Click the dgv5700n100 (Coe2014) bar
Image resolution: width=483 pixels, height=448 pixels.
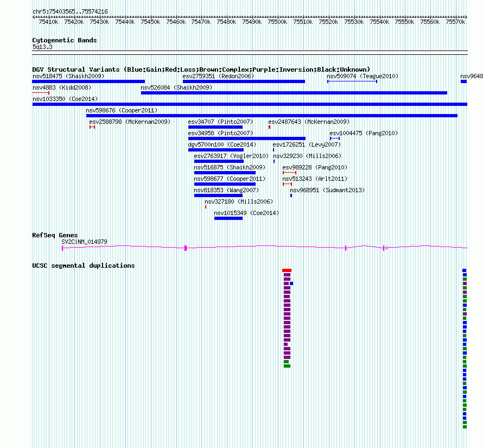click(x=216, y=150)
